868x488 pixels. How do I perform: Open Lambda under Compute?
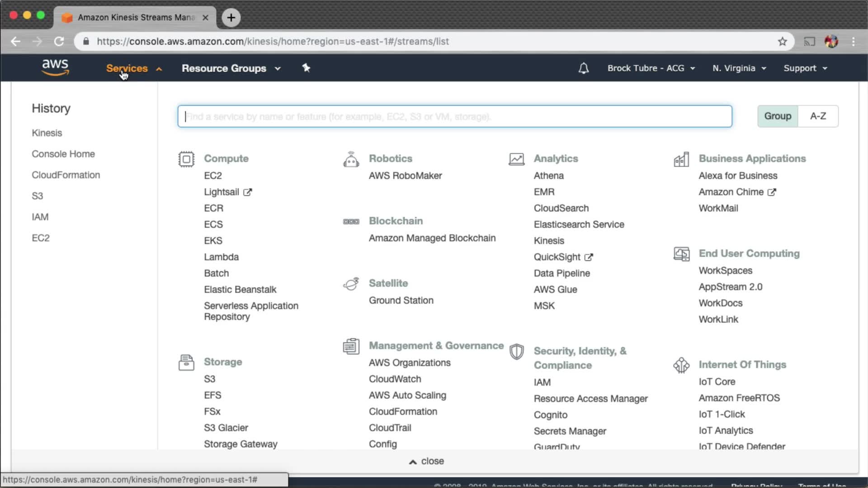tap(221, 257)
